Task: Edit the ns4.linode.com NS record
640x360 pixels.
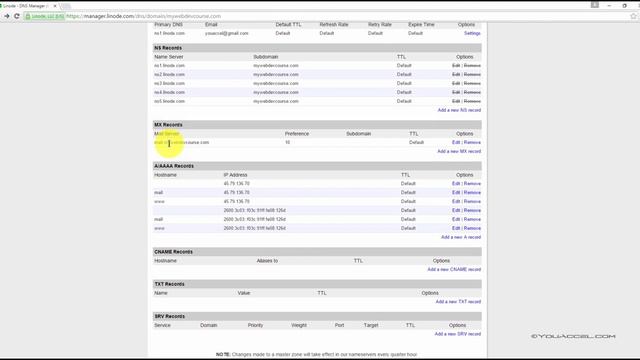Action: [456, 93]
